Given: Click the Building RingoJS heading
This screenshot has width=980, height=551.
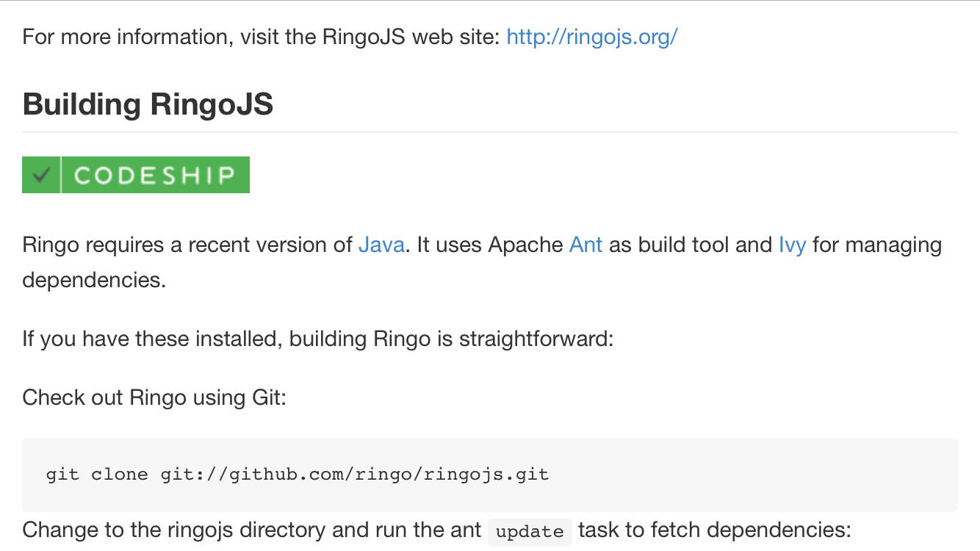Looking at the screenshot, I should click(x=148, y=104).
